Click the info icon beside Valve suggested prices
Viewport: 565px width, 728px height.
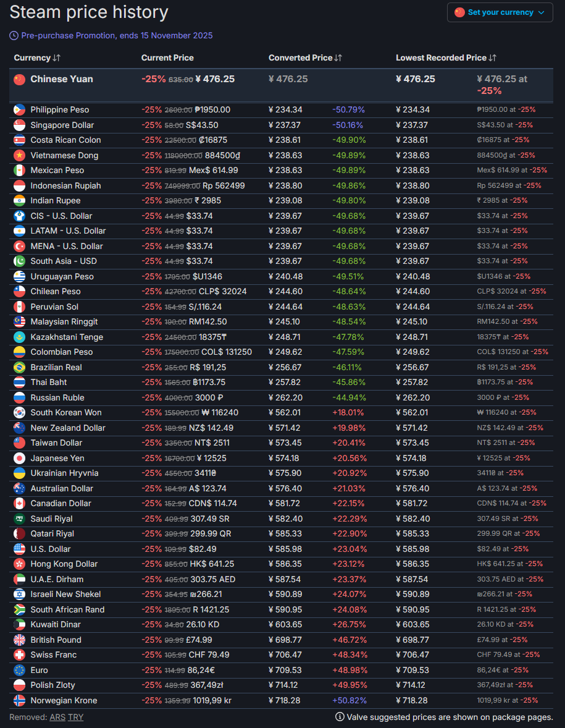click(x=340, y=717)
